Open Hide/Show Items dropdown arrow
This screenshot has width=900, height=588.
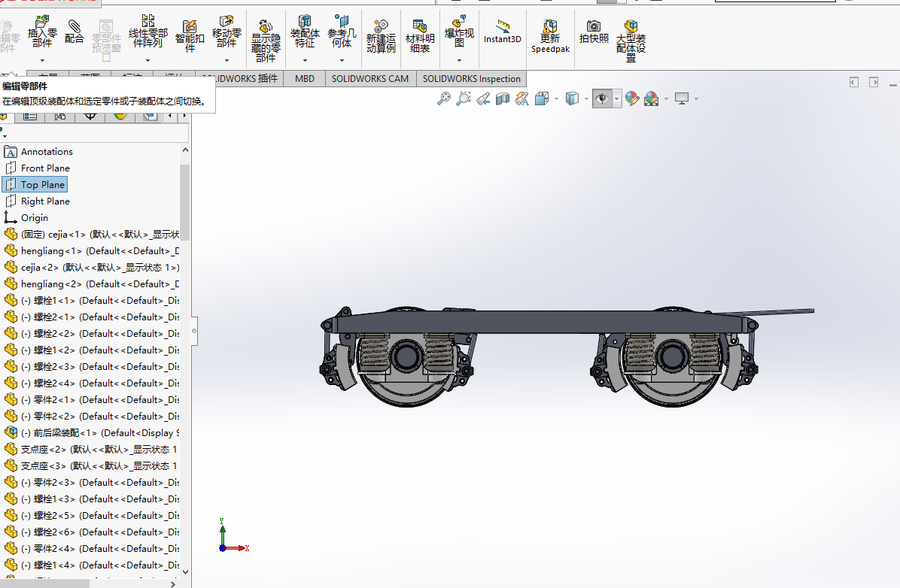[x=616, y=99]
